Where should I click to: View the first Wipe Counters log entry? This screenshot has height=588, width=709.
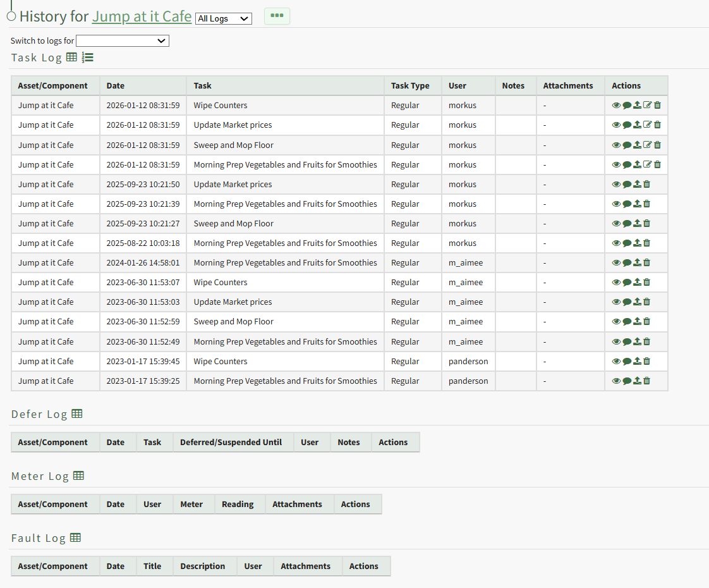click(x=616, y=106)
